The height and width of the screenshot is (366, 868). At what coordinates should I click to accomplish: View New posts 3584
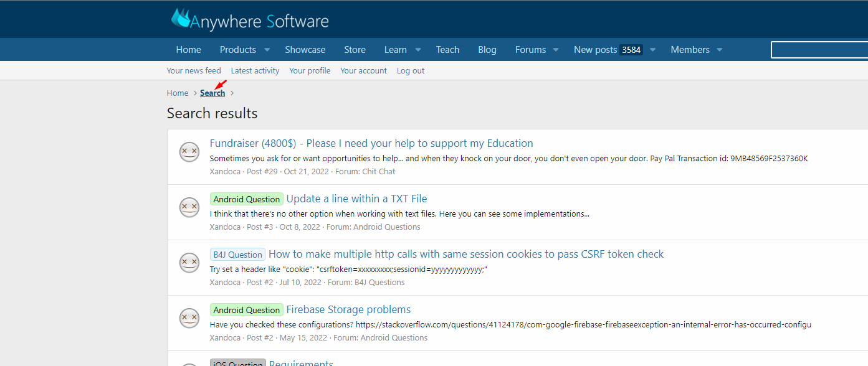coord(608,50)
